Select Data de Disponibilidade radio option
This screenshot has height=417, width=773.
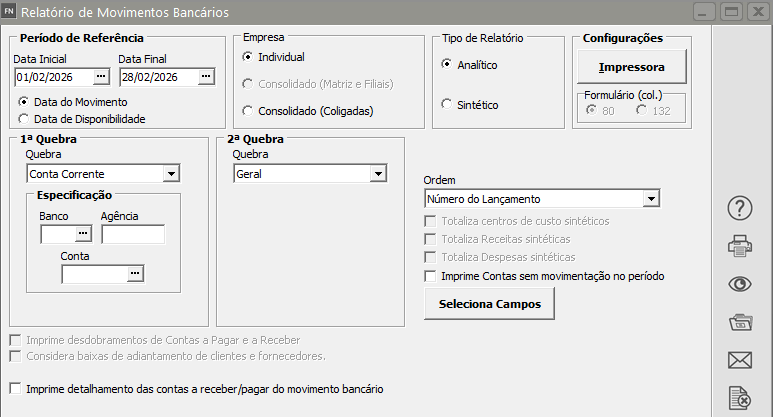[23, 119]
